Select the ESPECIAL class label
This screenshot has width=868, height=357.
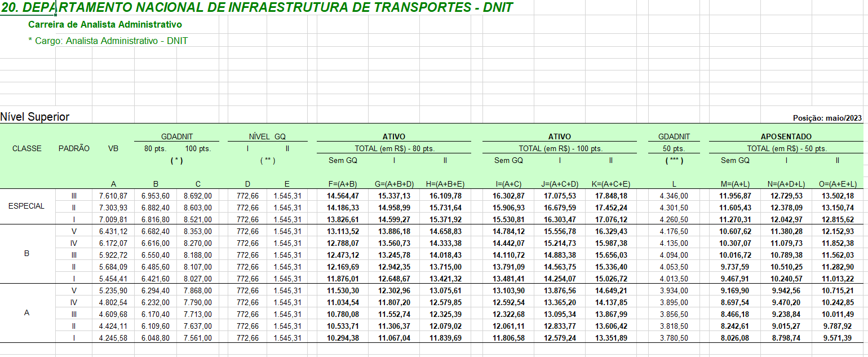coord(26,206)
